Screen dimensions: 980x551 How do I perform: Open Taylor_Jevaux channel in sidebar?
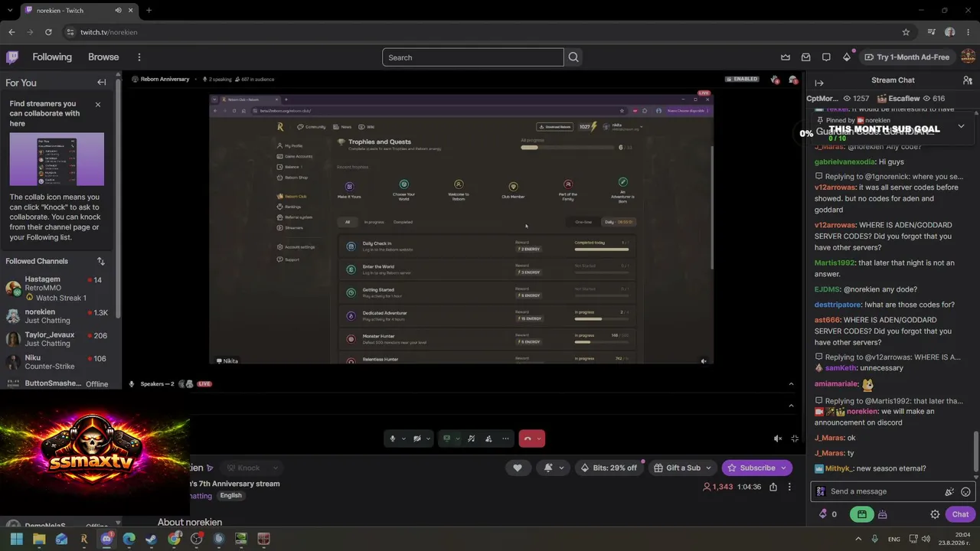[57, 339]
